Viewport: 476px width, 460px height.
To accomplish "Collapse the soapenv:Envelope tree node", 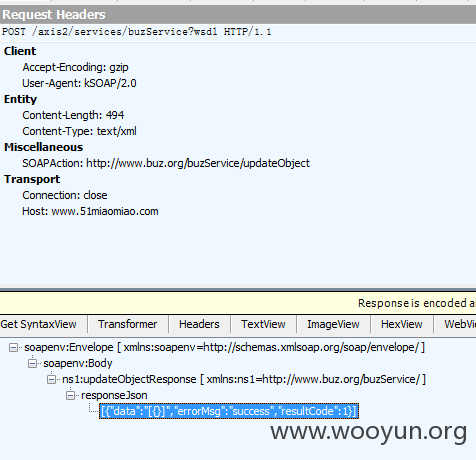I will tap(13, 348).
